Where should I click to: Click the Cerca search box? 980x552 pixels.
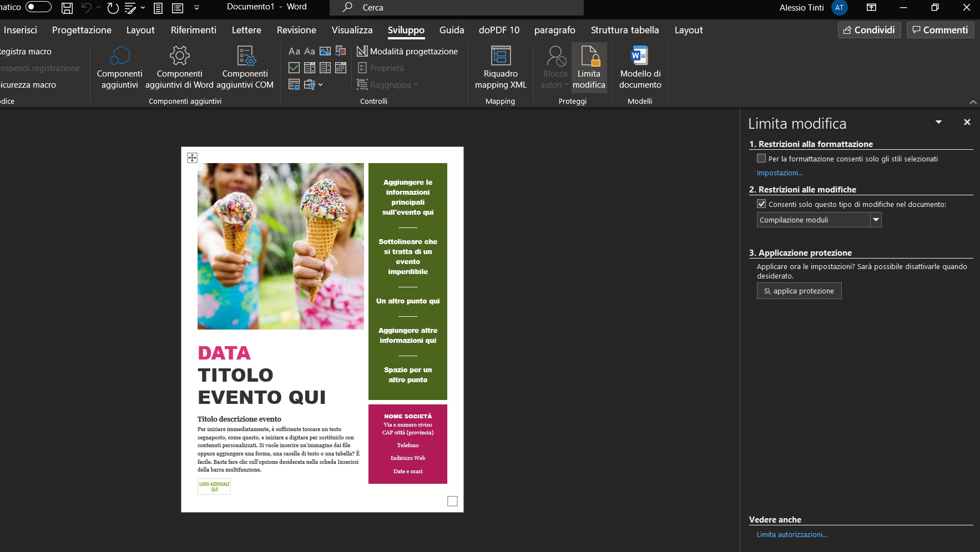(x=457, y=8)
